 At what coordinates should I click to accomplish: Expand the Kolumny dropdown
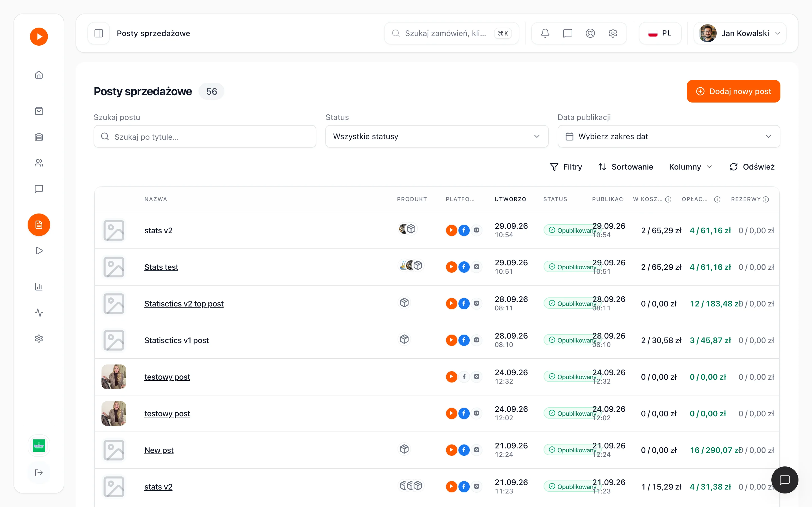pyautogui.click(x=690, y=167)
